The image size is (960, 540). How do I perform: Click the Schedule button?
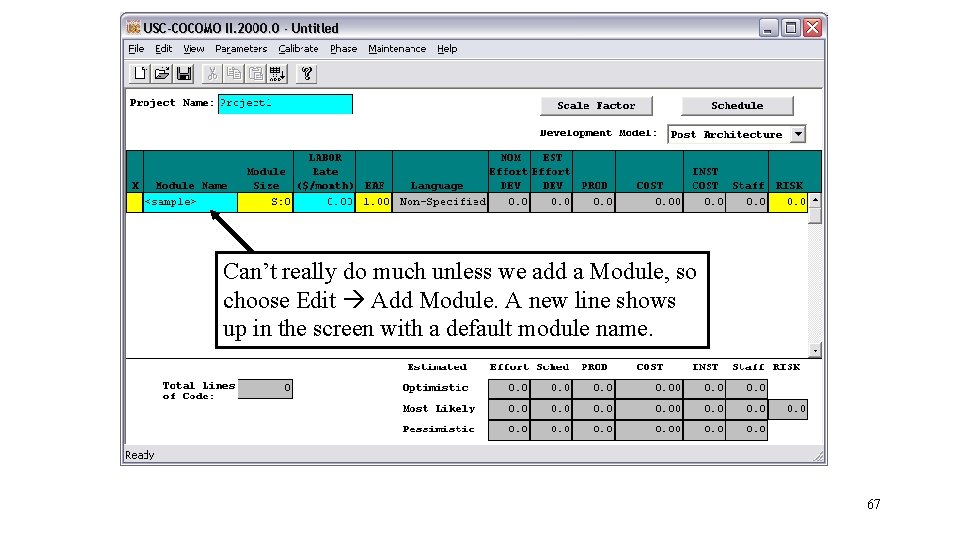(x=737, y=106)
